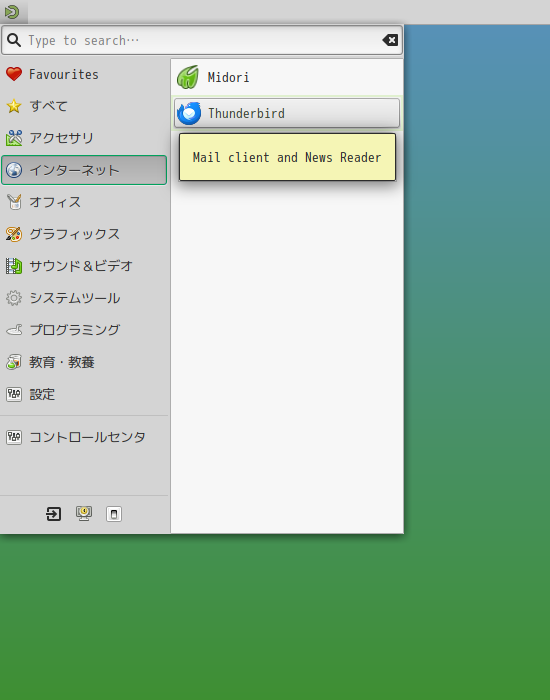
Task: Open the オフィス category
Action: click(x=84, y=202)
